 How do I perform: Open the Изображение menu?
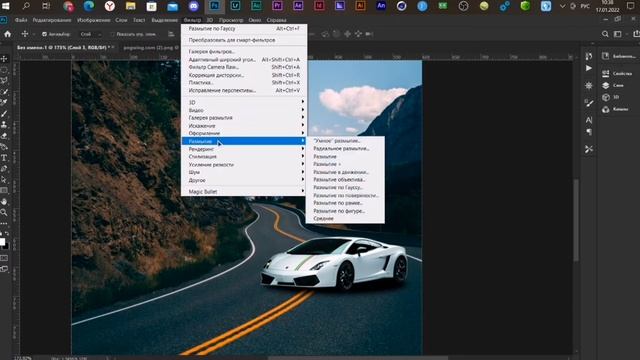pos(93,20)
